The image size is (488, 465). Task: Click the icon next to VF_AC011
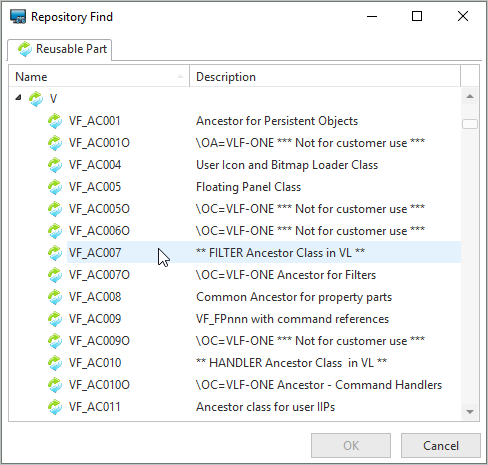coord(55,407)
